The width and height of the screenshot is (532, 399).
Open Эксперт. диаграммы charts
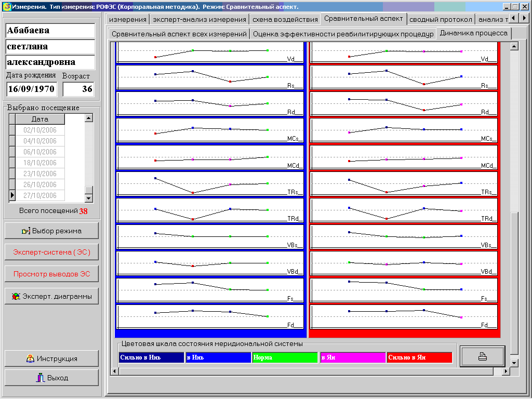click(x=51, y=296)
